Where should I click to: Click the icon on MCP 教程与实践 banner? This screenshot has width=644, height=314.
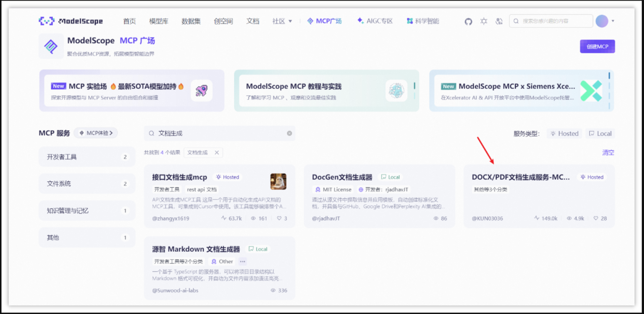[x=396, y=90]
